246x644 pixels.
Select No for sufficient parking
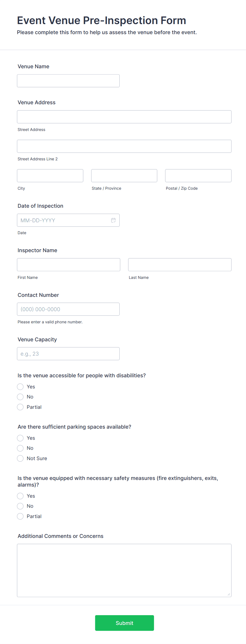pos(20,448)
